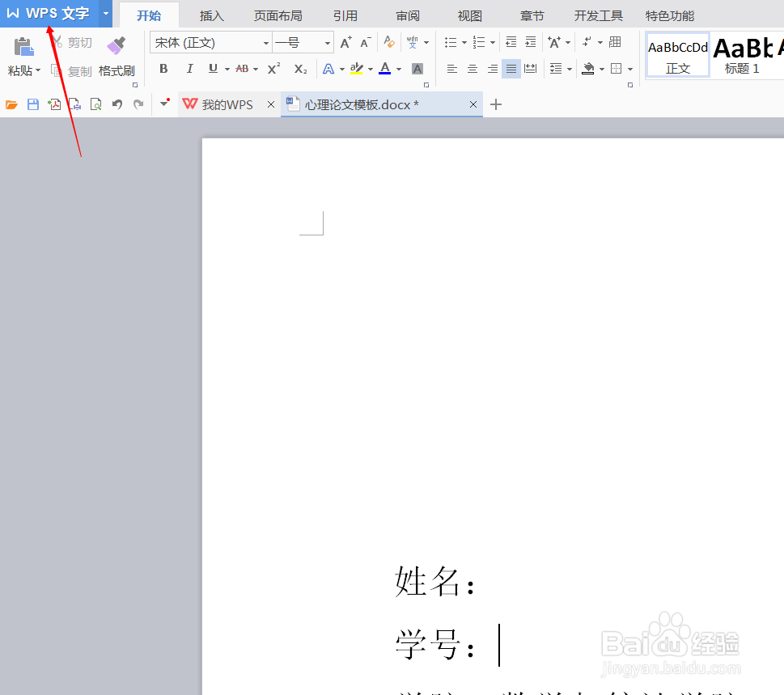Image resolution: width=784 pixels, height=695 pixels.
Task: Select the 标题 1 style thumbnail
Action: click(x=742, y=56)
